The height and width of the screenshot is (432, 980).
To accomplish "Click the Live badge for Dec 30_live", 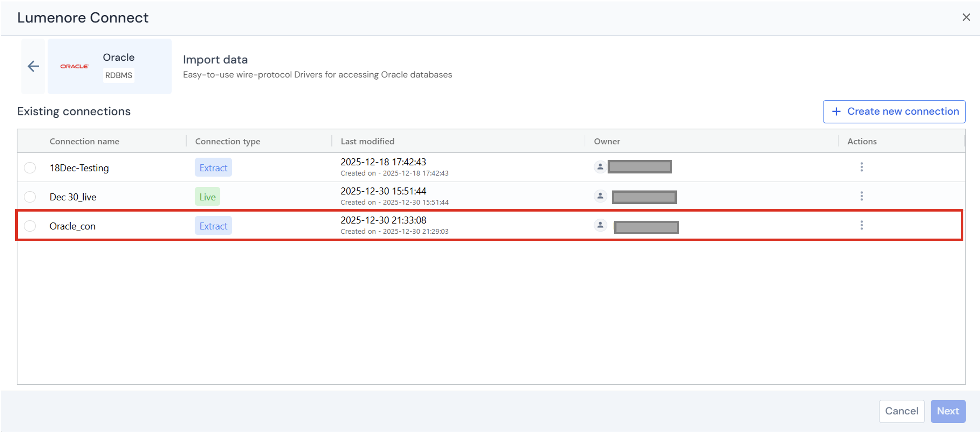I will 207,197.
